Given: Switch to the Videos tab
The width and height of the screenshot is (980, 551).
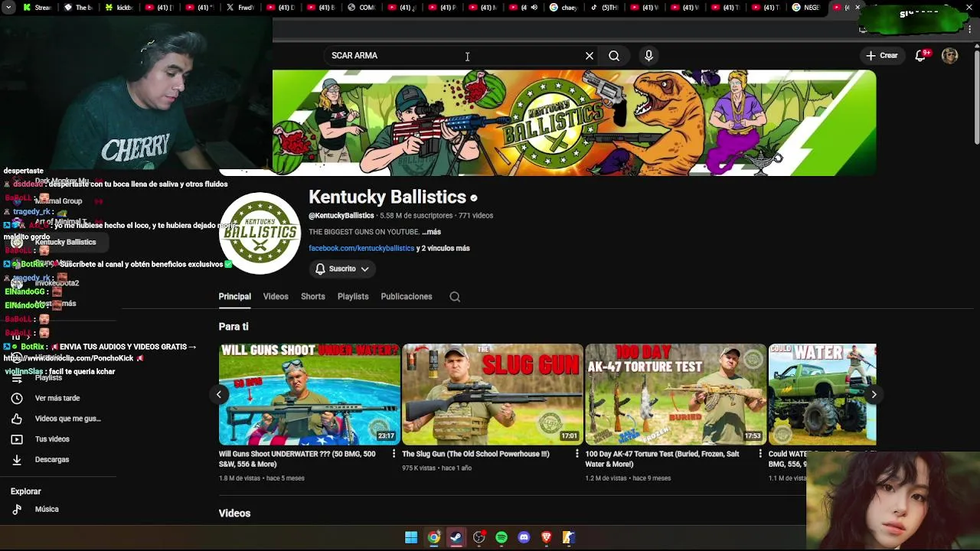Looking at the screenshot, I should click(276, 297).
